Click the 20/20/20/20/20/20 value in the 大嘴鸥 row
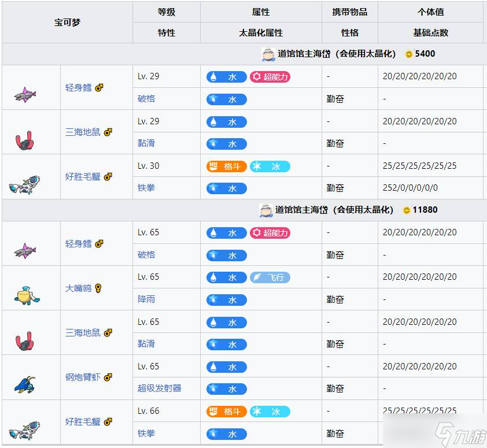This screenshot has width=487, height=448. 419,277
